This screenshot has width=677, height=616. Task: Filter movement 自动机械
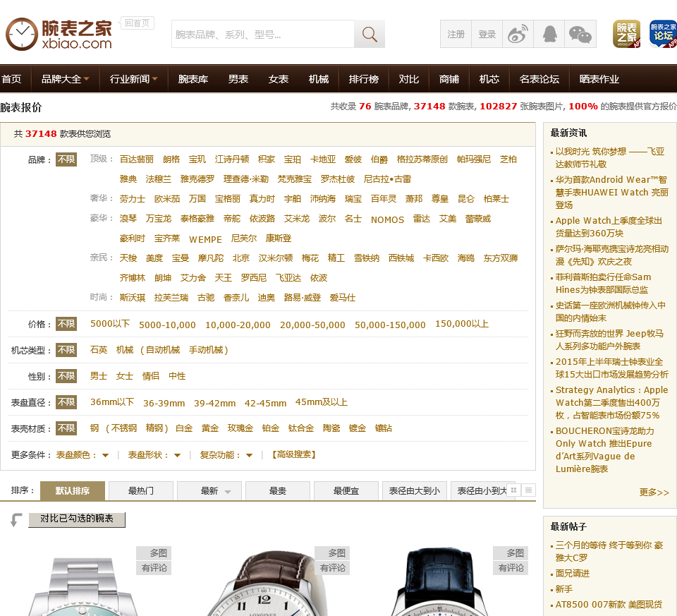(x=162, y=350)
